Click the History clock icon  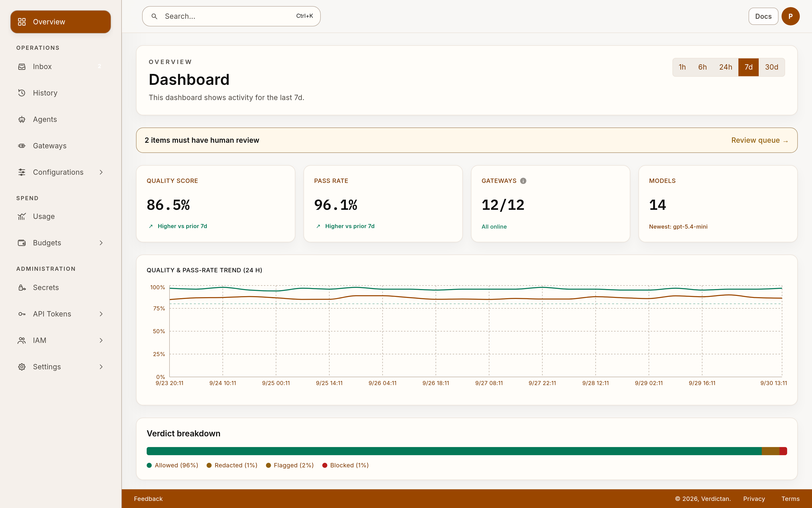click(x=22, y=93)
